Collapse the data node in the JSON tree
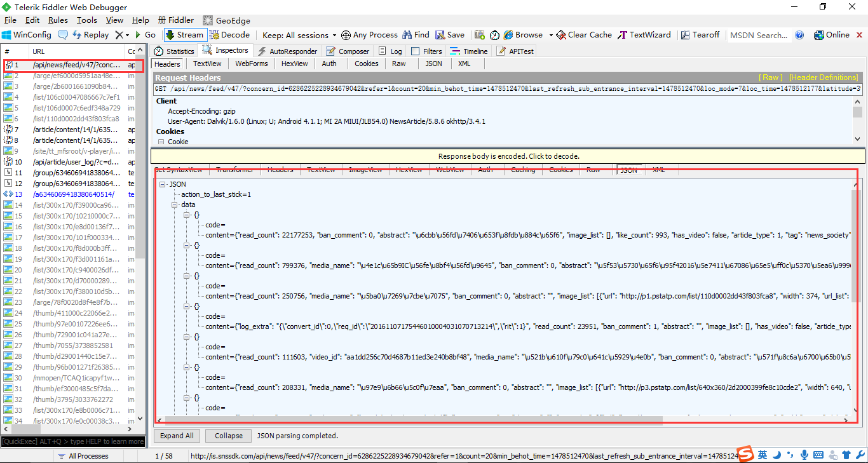This screenshot has width=868, height=463. [x=174, y=205]
